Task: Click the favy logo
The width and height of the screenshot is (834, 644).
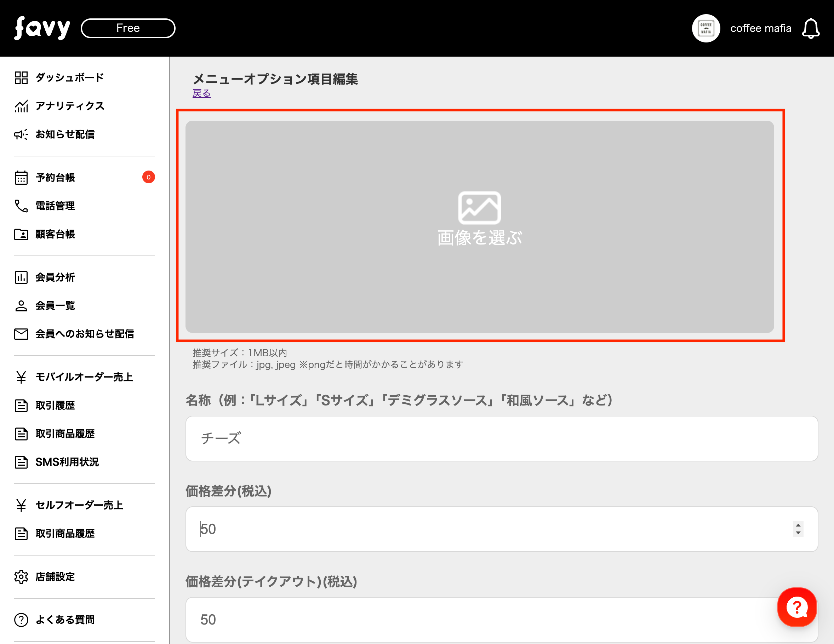Action: click(x=42, y=28)
